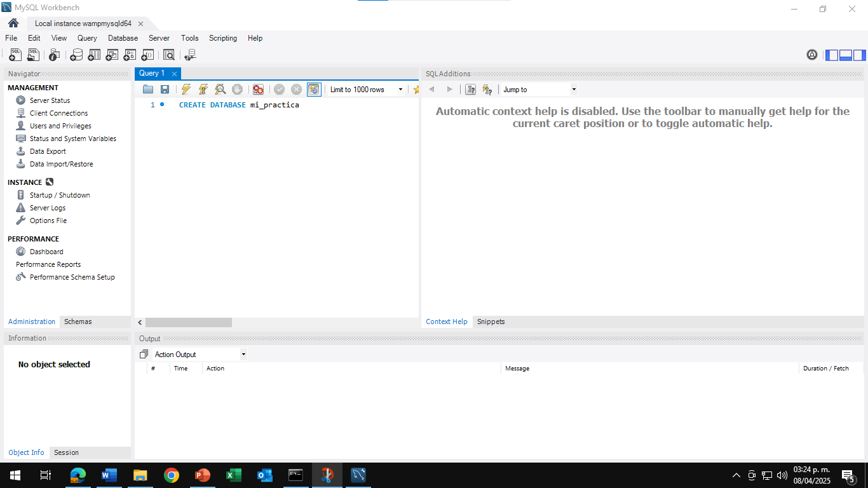Open the preferences gear icon

click(x=812, y=55)
